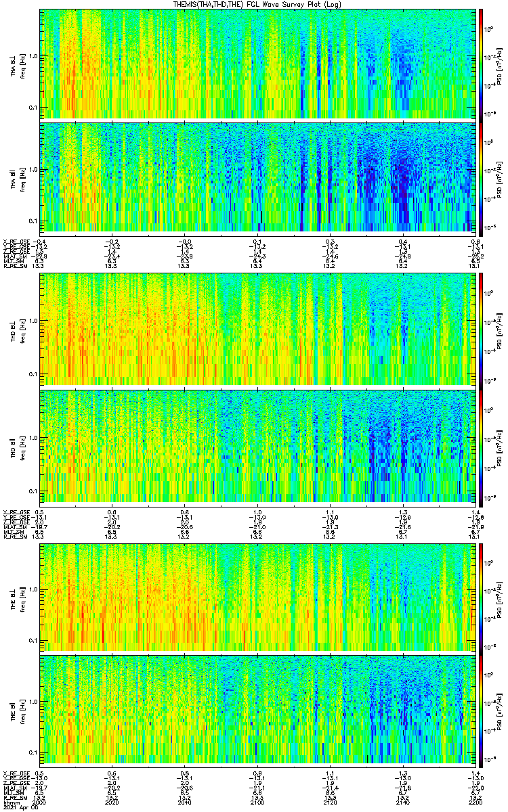The image size is (508, 812).
Task: Click the '0.1' frequency tick of THD B∥ panel
Action: pyautogui.click(x=33, y=490)
